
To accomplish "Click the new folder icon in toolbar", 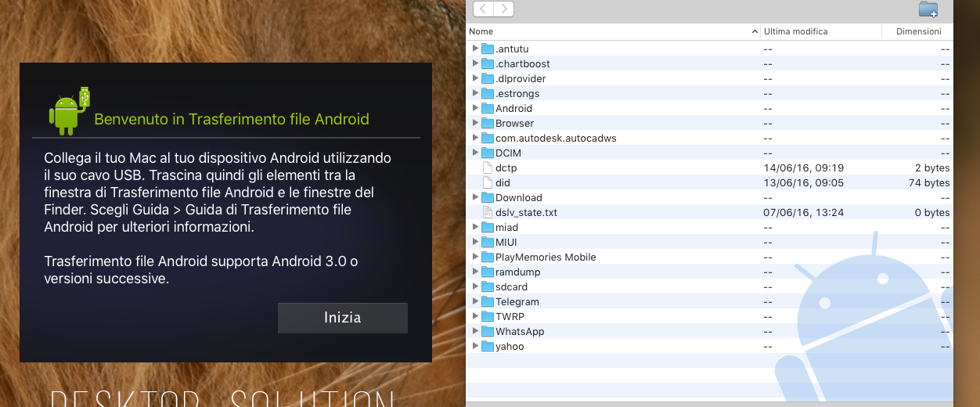I will (928, 9).
